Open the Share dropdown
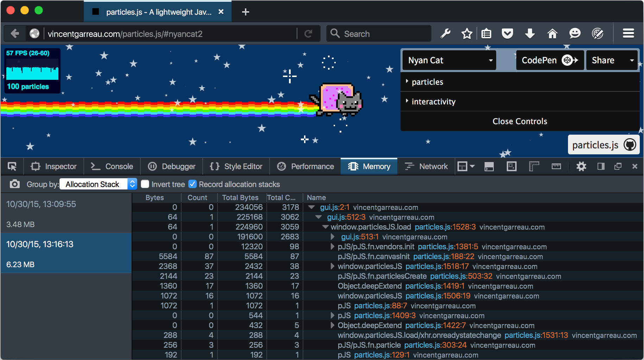The height and width of the screenshot is (360, 644). [612, 60]
